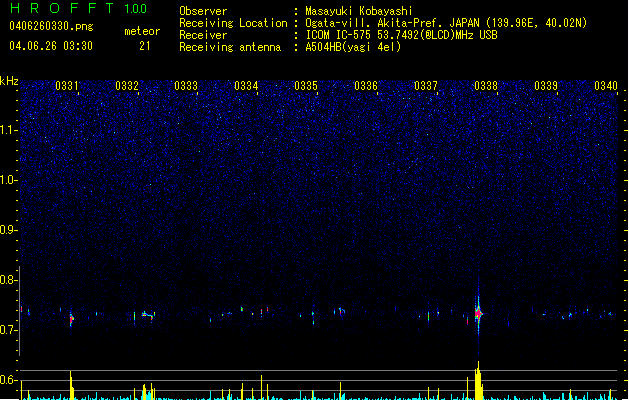Click the 0.6 kHz axis label

coord(9,380)
